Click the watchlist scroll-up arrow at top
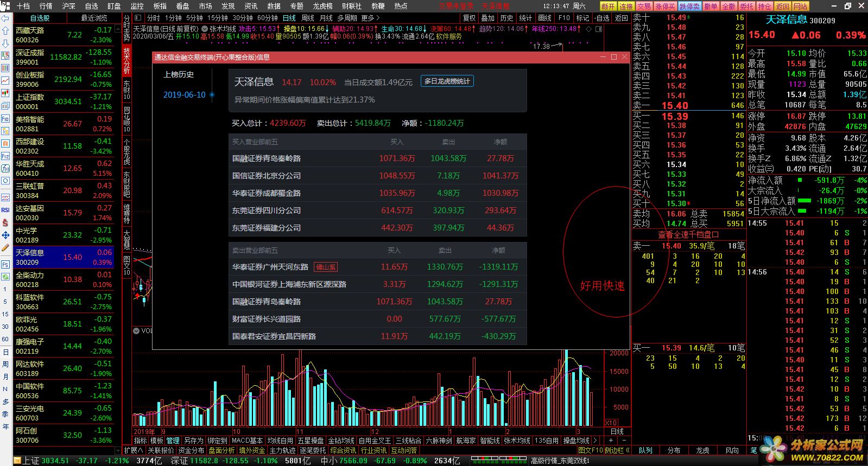 118,28
